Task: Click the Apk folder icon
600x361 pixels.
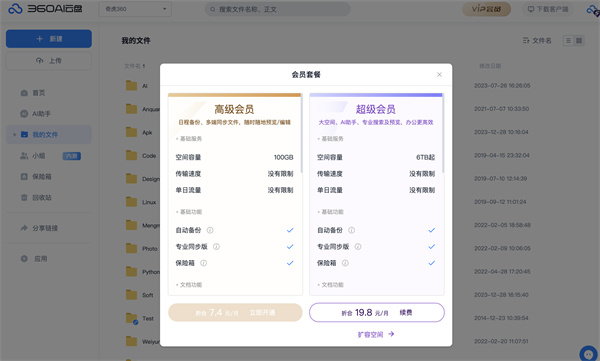Action: coord(131,132)
